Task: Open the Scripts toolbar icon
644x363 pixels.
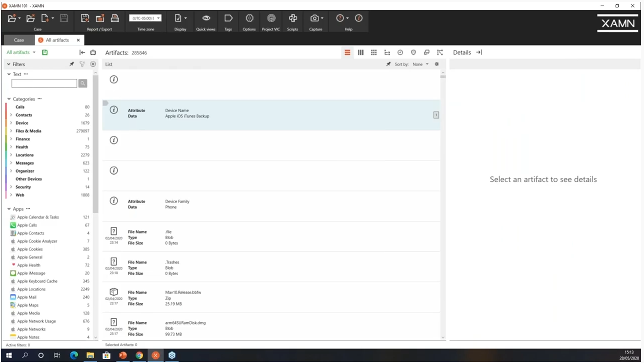Action: [x=292, y=18]
